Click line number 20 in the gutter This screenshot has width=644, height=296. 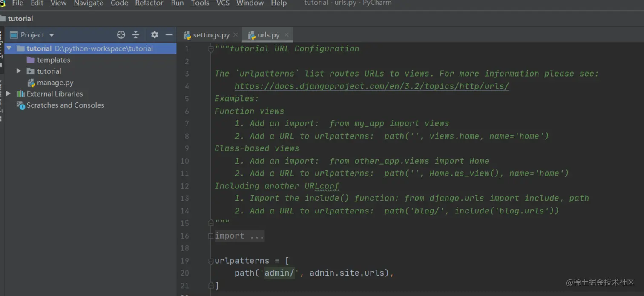(184, 273)
